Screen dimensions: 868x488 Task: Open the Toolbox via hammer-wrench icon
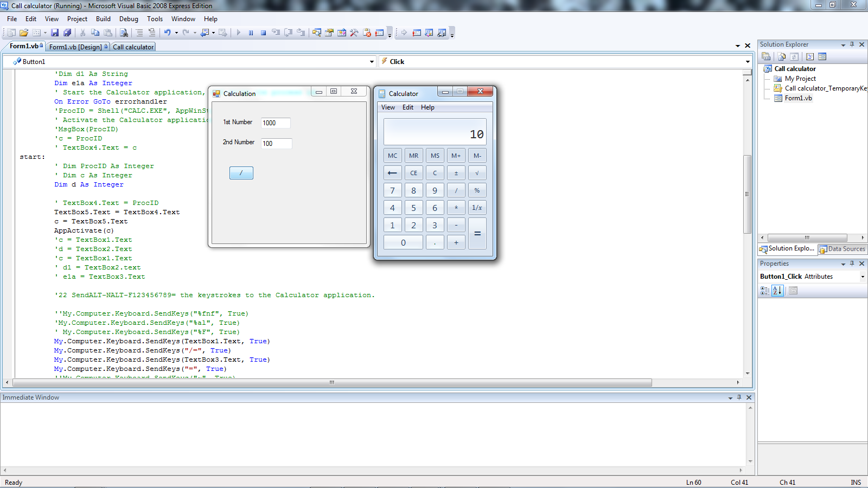(354, 33)
